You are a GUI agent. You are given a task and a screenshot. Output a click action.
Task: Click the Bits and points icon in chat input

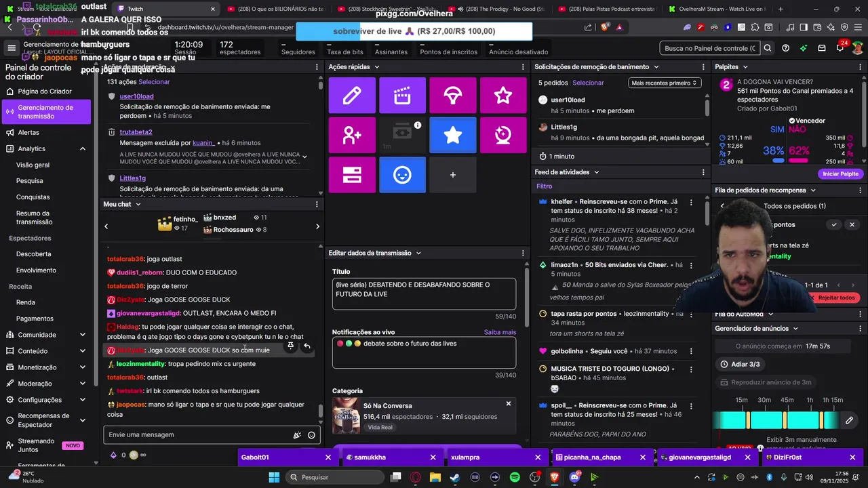pos(296,435)
